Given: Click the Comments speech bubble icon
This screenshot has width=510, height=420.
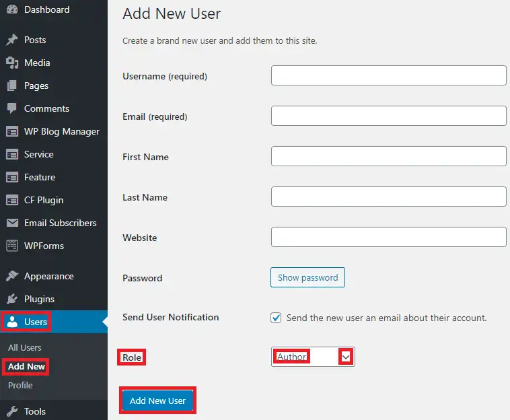Looking at the screenshot, I should click(x=12, y=108).
